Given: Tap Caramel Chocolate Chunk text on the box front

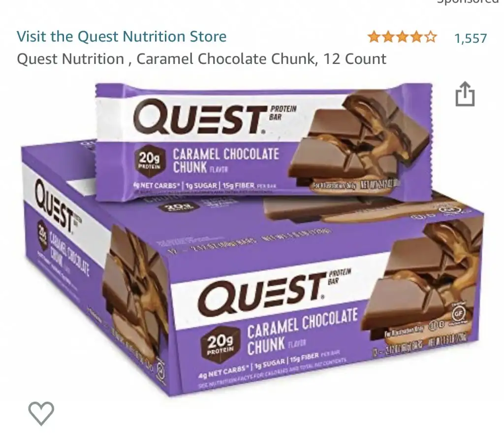Looking at the screenshot, I should tap(302, 331).
